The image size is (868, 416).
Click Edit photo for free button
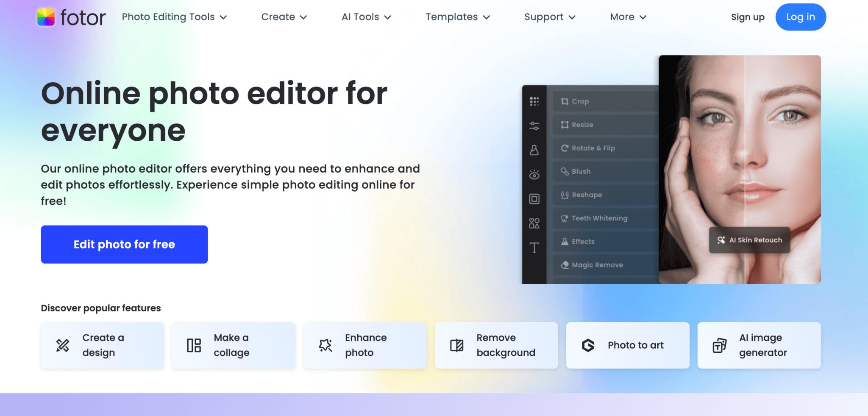point(124,244)
